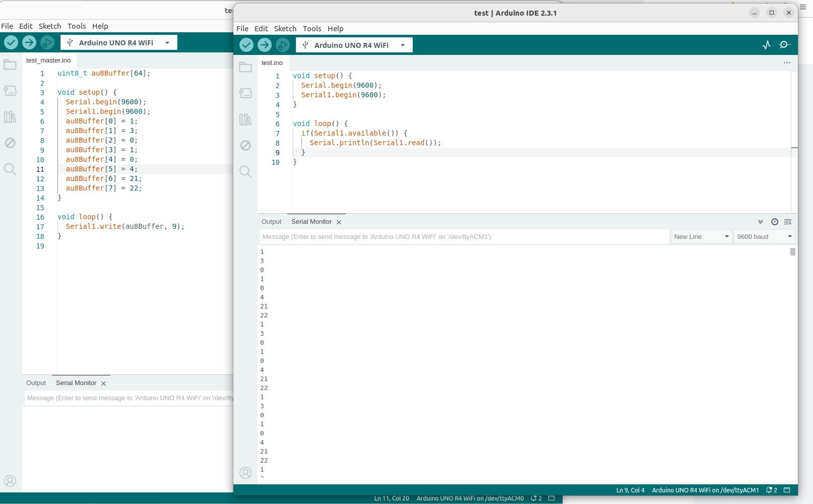Select test.ino editor tab
Image resolution: width=813 pixels, height=504 pixels.
coord(272,62)
